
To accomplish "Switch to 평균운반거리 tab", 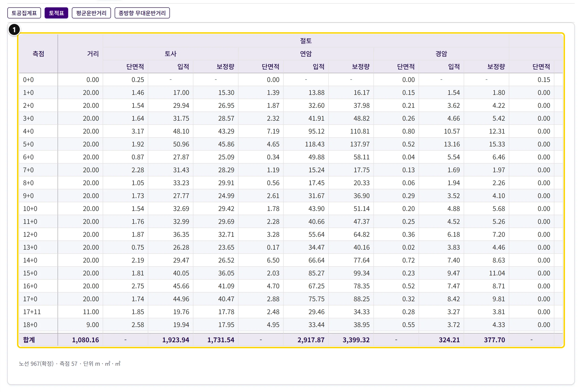I will 91,13.
